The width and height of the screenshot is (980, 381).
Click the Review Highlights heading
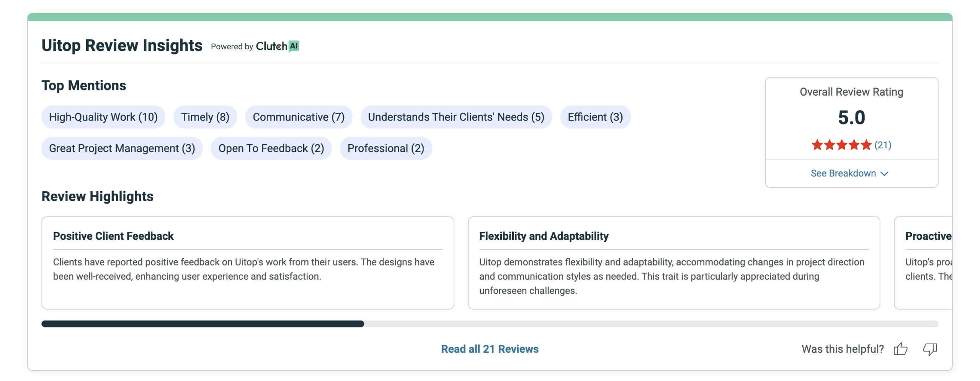point(98,197)
